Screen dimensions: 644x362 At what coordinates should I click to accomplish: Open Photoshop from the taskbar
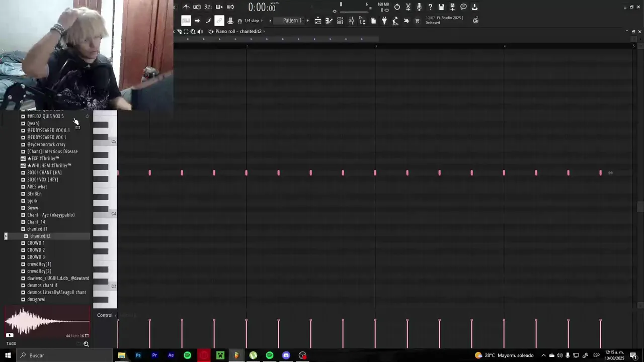click(138, 355)
